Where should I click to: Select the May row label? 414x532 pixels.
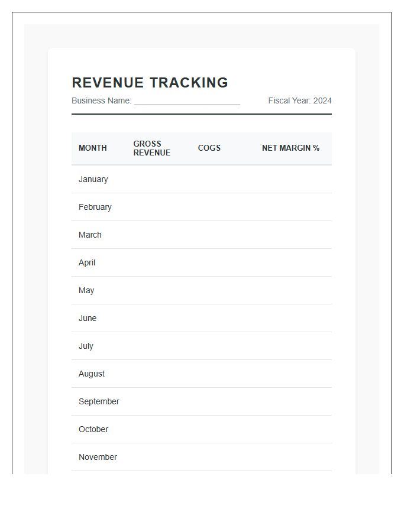[86, 290]
